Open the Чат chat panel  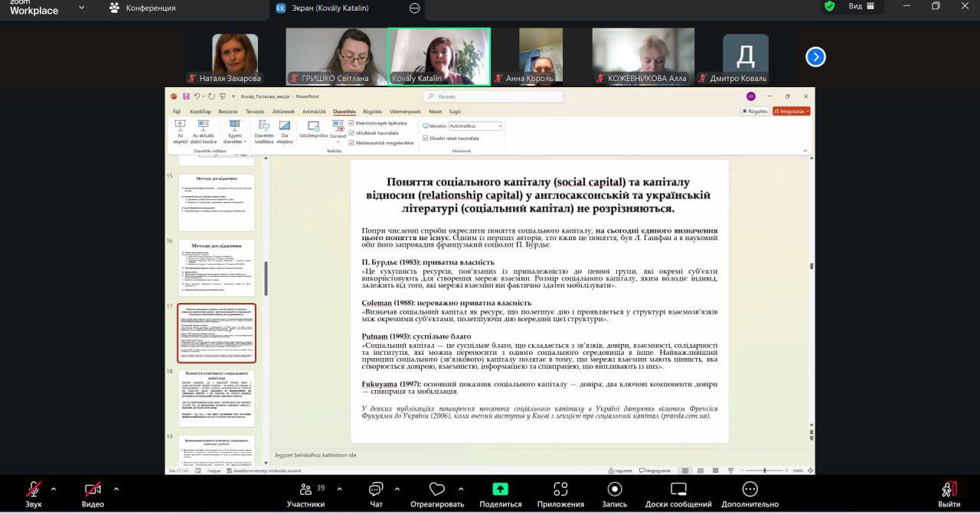click(375, 490)
